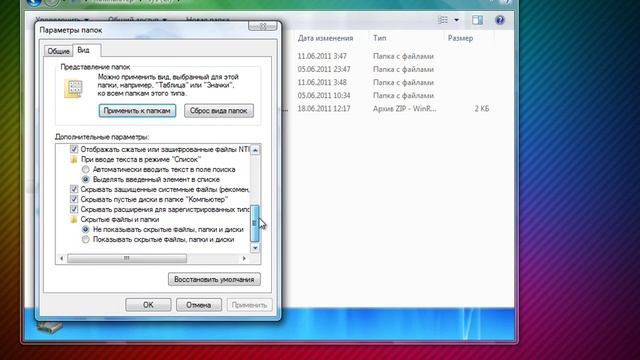This screenshot has width=640, height=360.
Task: Confirm the dialog with OK
Action: [148, 305]
